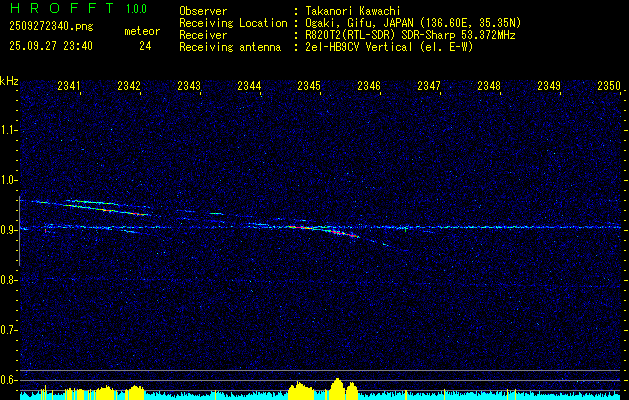Click the 1.0 kHz frequency label
This screenshot has width=629, height=400.
pyautogui.click(x=8, y=180)
